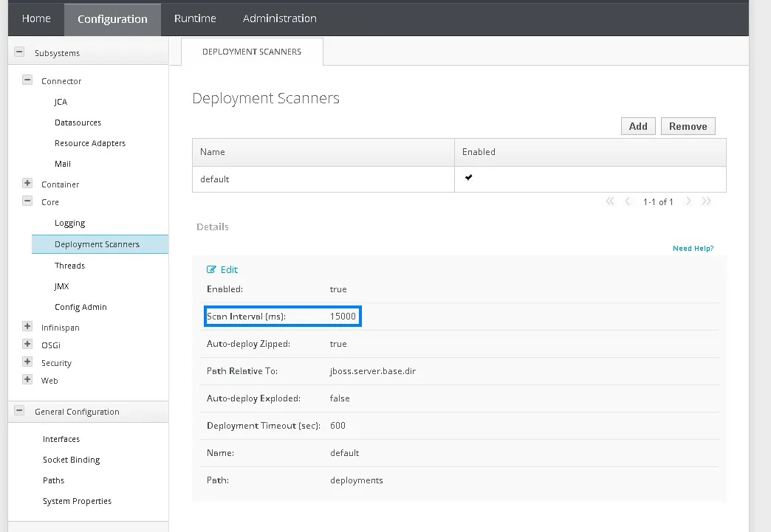Collapse the Connector tree node
771x532 pixels.
27,80
